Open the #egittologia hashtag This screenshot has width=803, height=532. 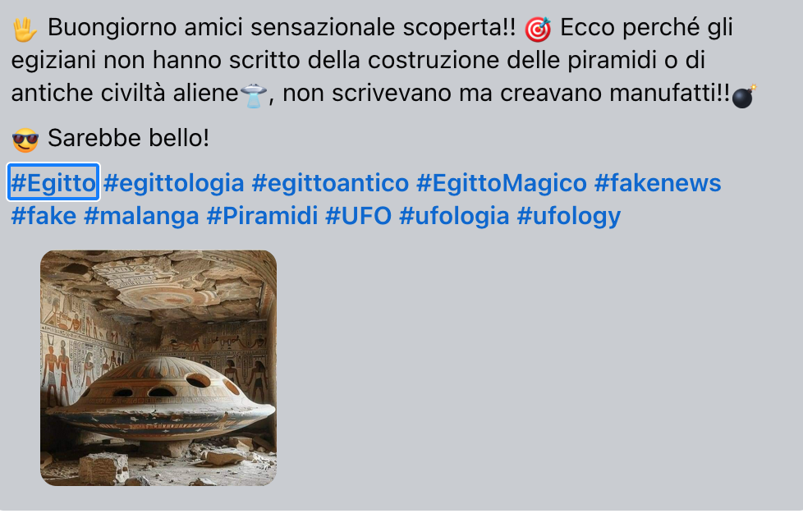pos(173,183)
